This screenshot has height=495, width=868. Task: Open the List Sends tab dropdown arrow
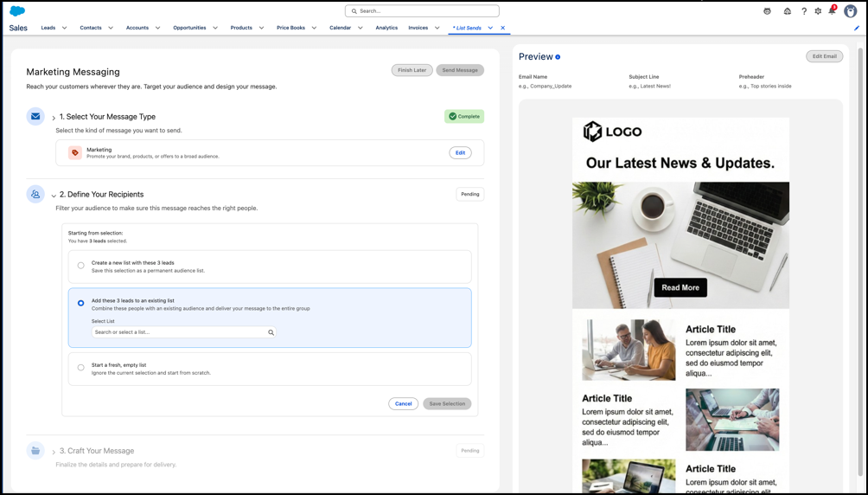490,28
